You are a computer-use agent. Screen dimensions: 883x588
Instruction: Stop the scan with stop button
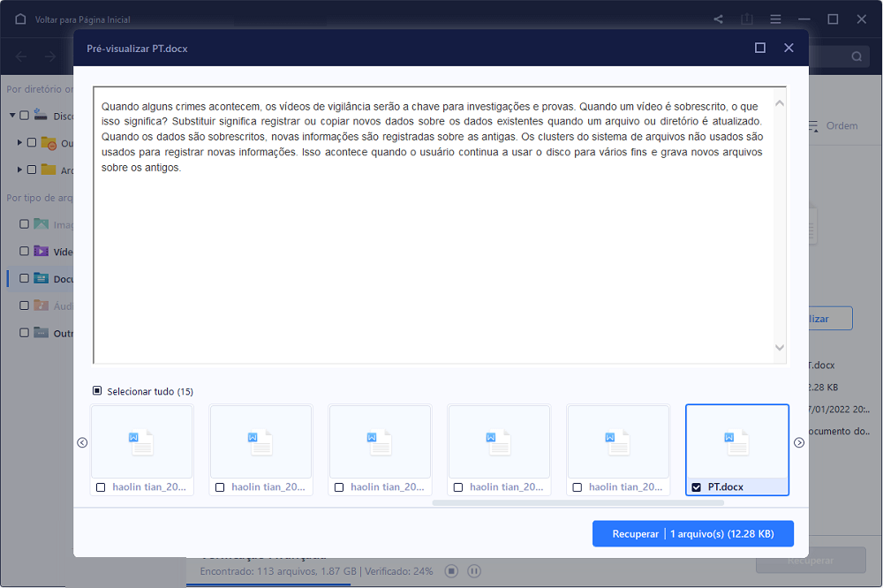coord(451,571)
